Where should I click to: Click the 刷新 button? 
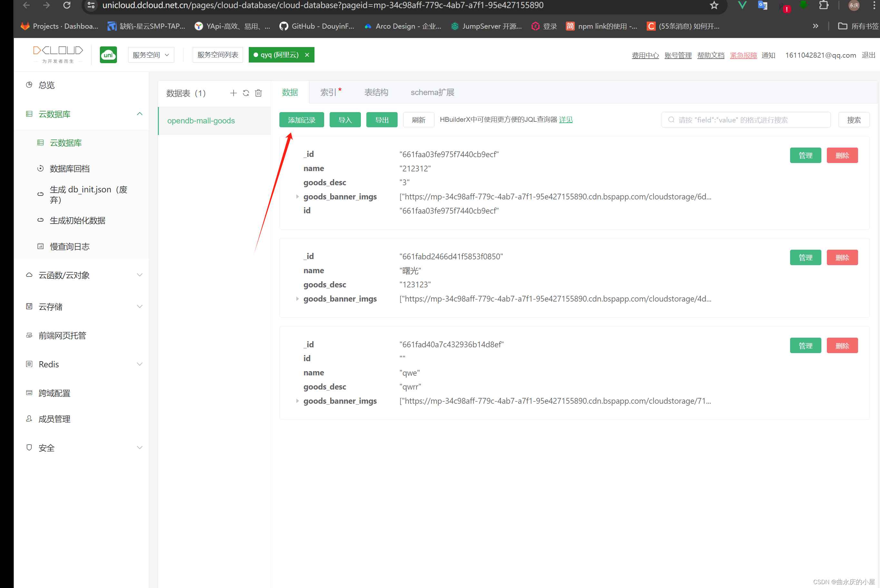[419, 120]
